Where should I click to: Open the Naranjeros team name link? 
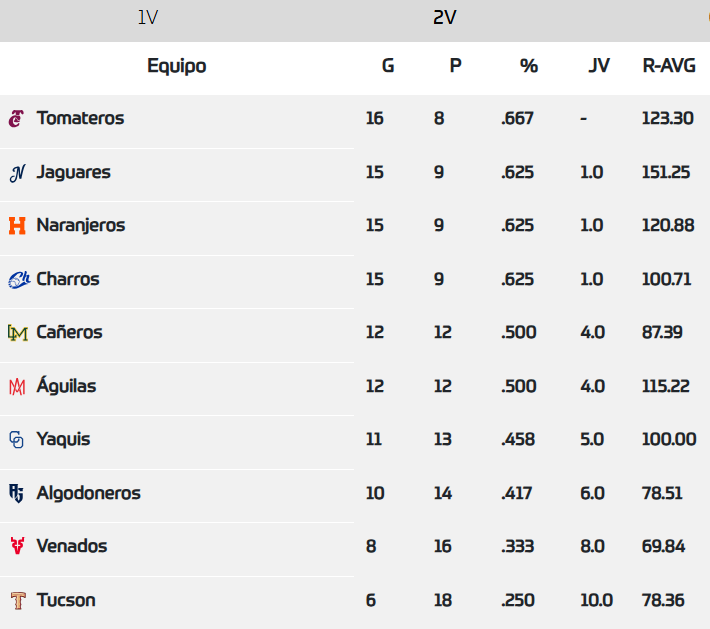point(81,225)
